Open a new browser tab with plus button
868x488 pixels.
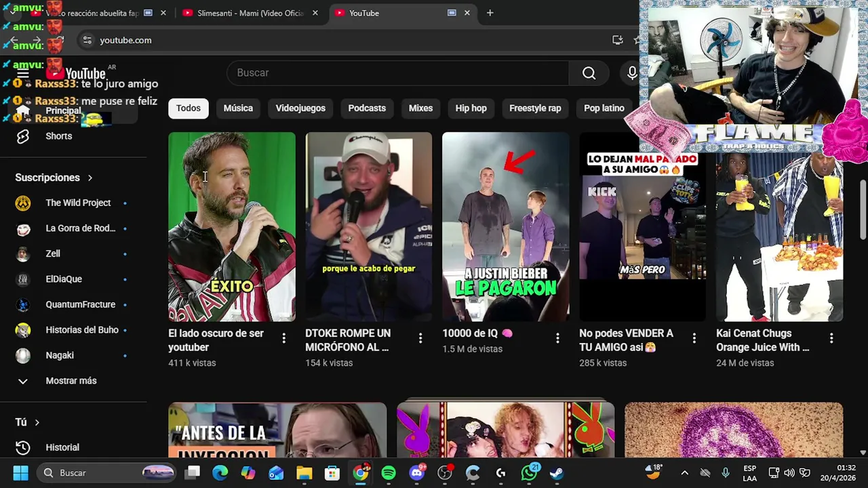[490, 13]
